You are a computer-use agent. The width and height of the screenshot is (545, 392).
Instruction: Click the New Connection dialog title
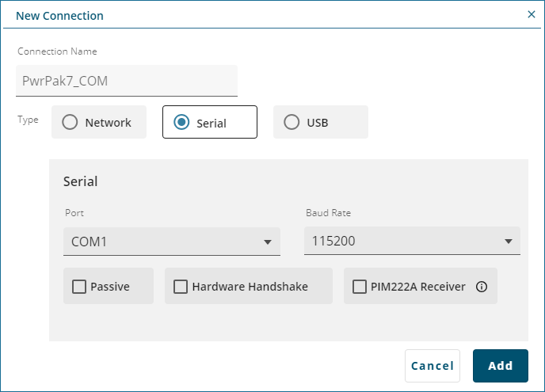pos(59,15)
